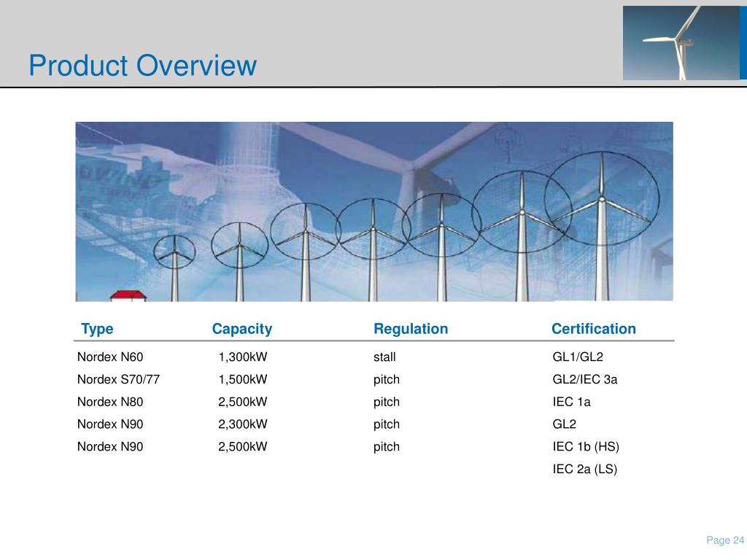This screenshot has width=747, height=560.
Task: Click the "Product Overview" slide title
Action: pyautogui.click(x=142, y=65)
